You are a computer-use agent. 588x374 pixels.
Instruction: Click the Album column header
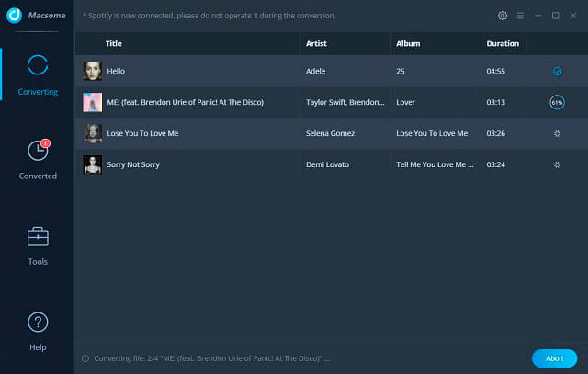coord(408,43)
